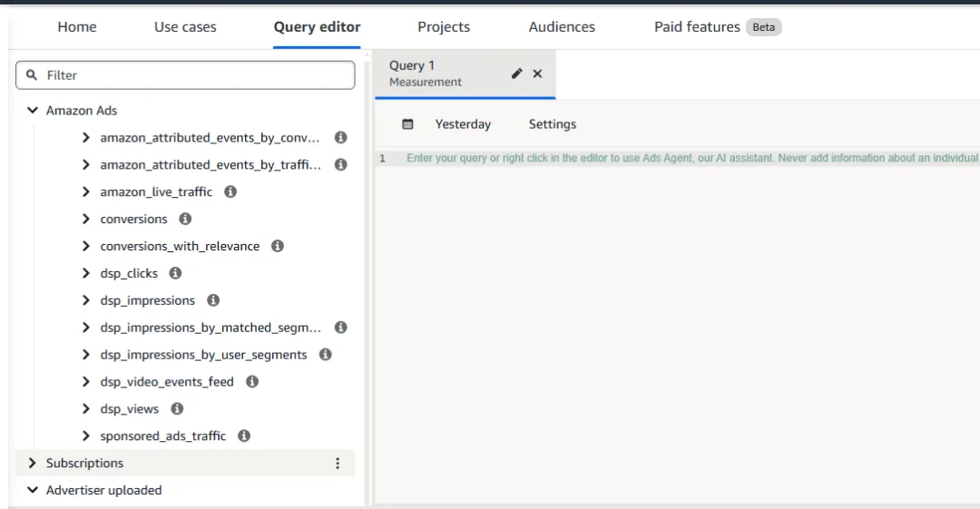Expand conversions_with_relevance table
This screenshot has height=509, width=980.
click(x=86, y=246)
